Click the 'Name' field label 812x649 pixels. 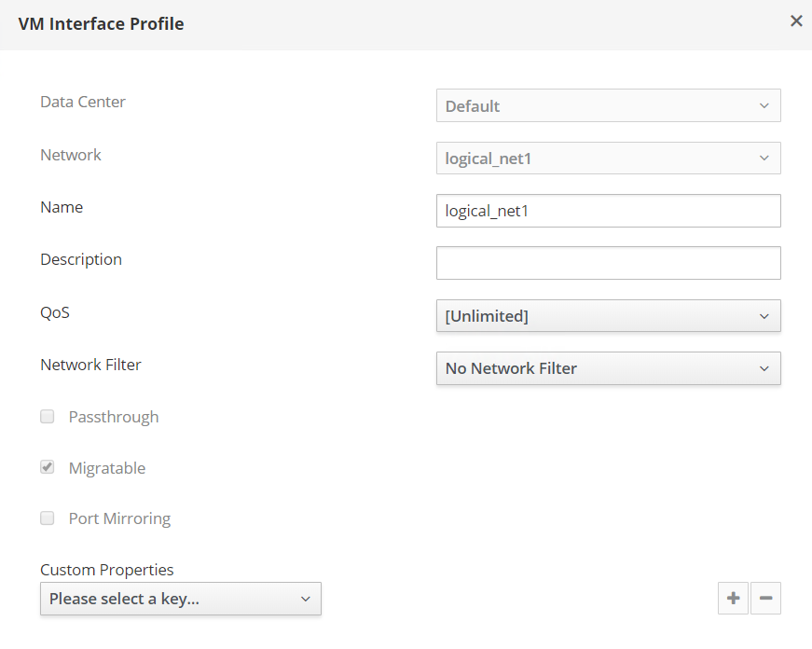62,207
